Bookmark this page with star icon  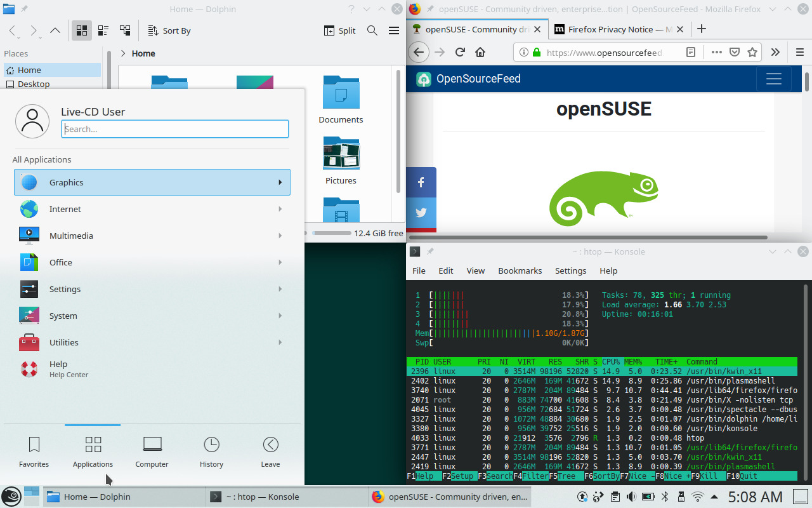pos(752,52)
